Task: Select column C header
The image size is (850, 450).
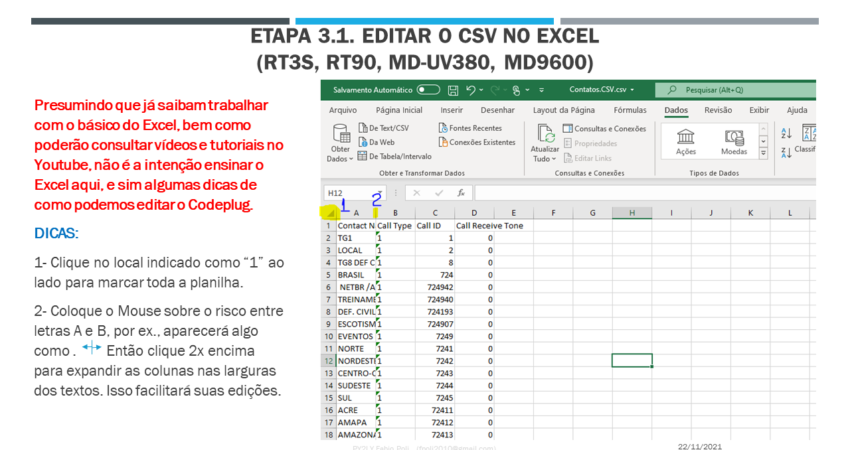Action: [435, 213]
